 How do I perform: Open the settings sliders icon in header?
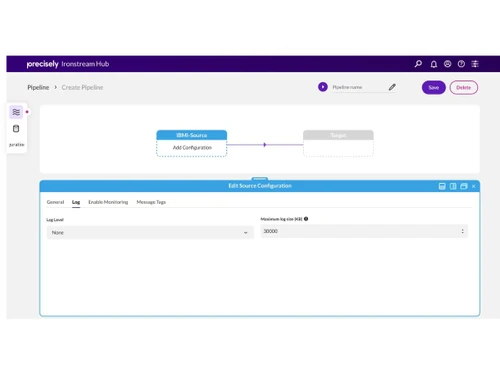[475, 64]
